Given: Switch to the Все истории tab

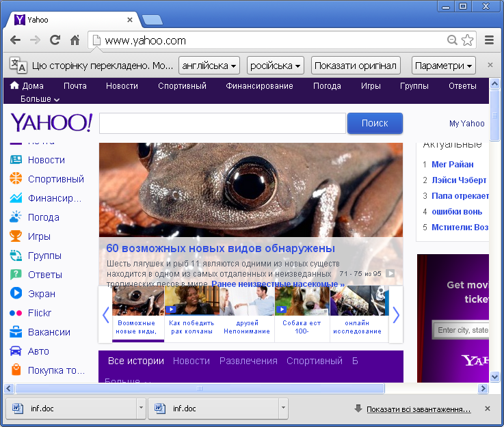Looking at the screenshot, I should (x=136, y=361).
